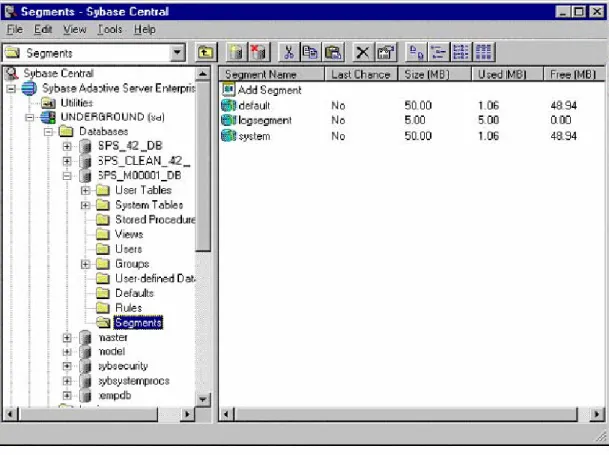Switch to Details view icon
Image resolution: width=609 pixels, height=455 pixels.
(484, 52)
